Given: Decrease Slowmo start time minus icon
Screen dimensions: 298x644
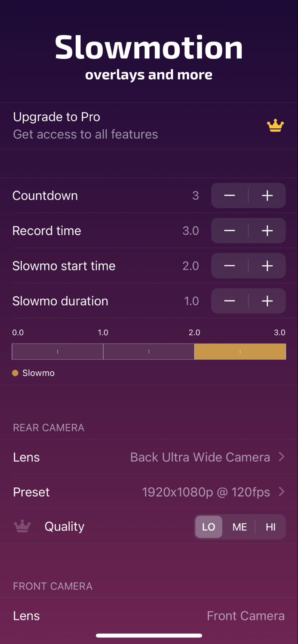Looking at the screenshot, I should [x=230, y=266].
